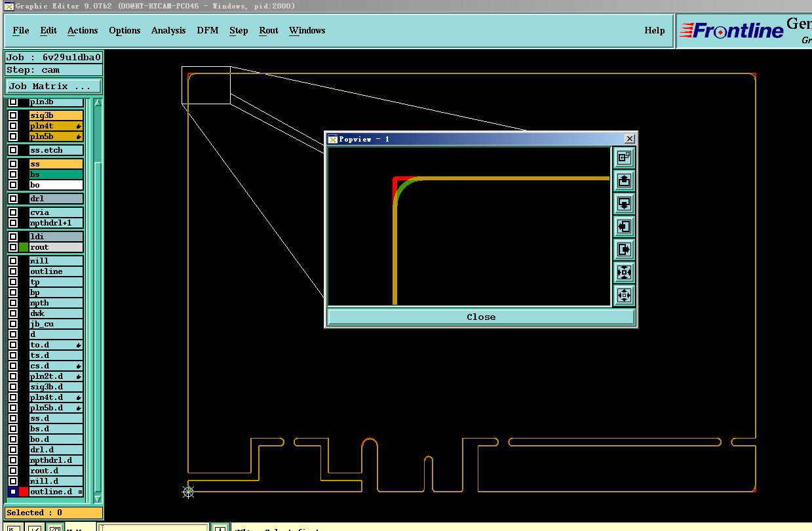
Task: Click the small grid icon on outline.d row
Action: [80, 492]
